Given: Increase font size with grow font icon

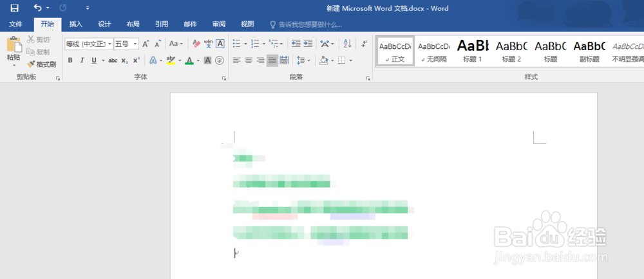Looking at the screenshot, I should [146, 44].
